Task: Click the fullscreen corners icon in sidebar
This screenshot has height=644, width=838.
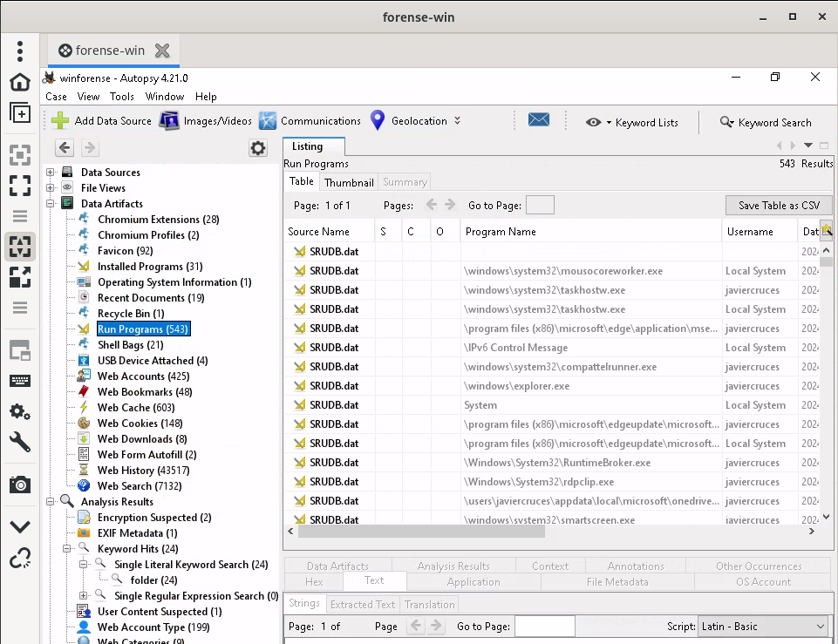Action: coord(20,186)
